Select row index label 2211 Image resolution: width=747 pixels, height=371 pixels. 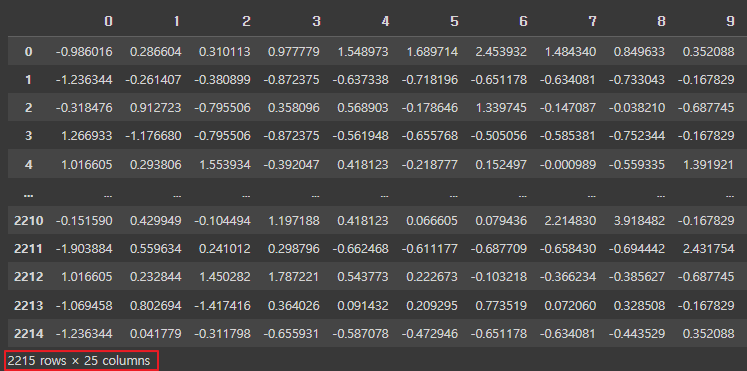(x=29, y=249)
